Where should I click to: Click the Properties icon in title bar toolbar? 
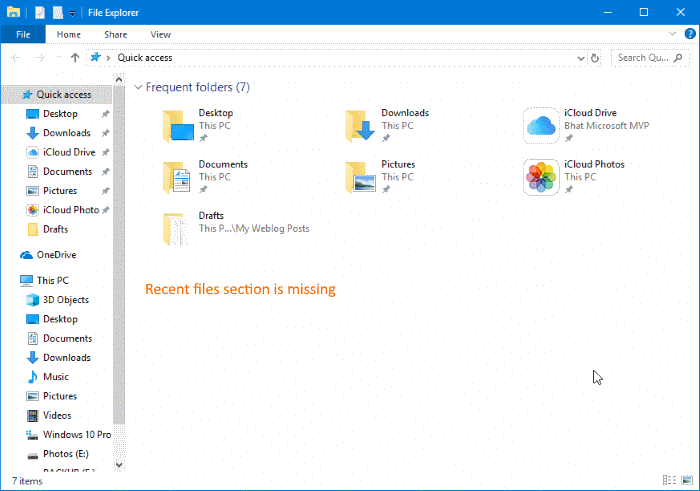pyautogui.click(x=40, y=12)
